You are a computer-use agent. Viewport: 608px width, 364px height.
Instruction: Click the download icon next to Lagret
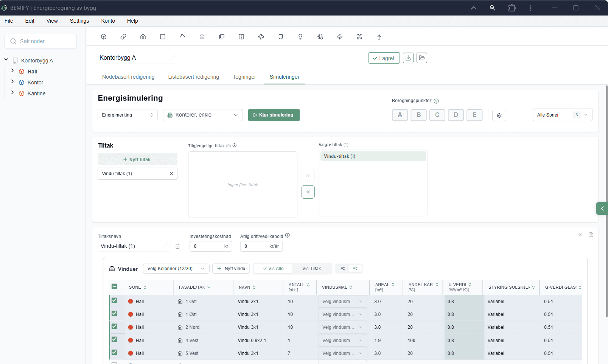408,58
